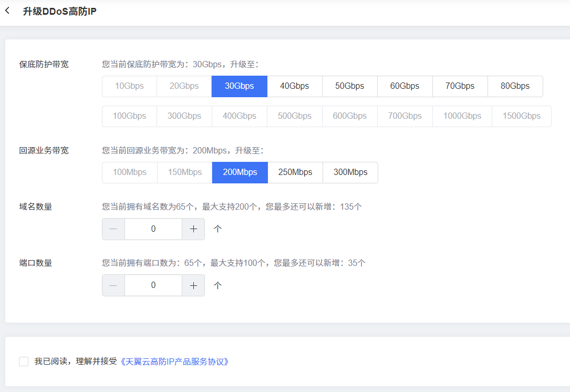
Task: Increase 端口数量 with the plus button
Action: (x=193, y=285)
